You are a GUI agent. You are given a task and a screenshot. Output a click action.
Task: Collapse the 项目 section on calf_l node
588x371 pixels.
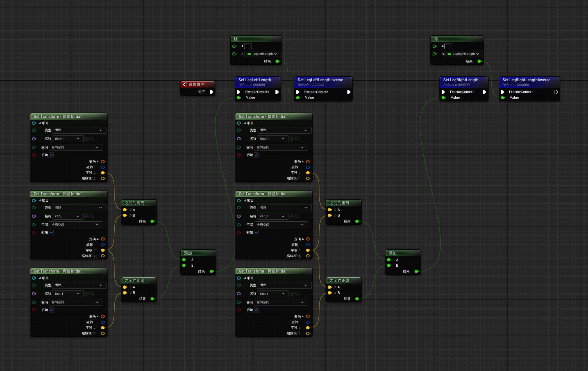[40, 201]
